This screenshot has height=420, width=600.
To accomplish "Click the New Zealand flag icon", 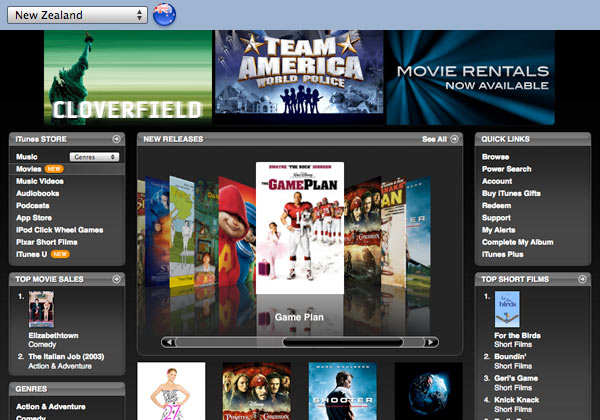I will (164, 15).
